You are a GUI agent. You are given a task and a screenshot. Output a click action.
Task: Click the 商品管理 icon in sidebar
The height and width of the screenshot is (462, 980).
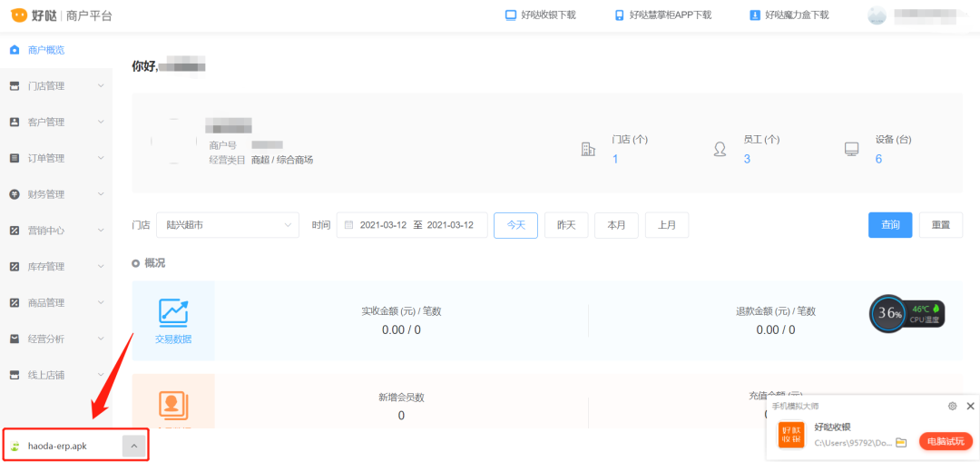pos(15,302)
